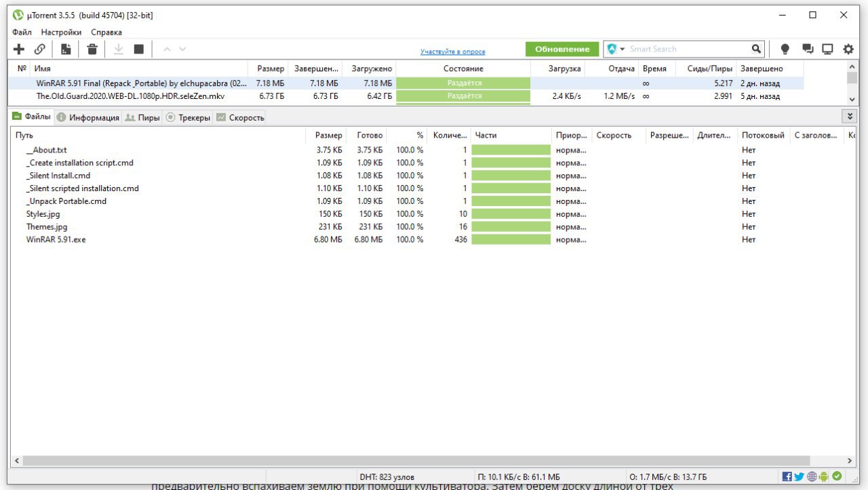Switch to the Трекеры tab

pyautogui.click(x=188, y=117)
